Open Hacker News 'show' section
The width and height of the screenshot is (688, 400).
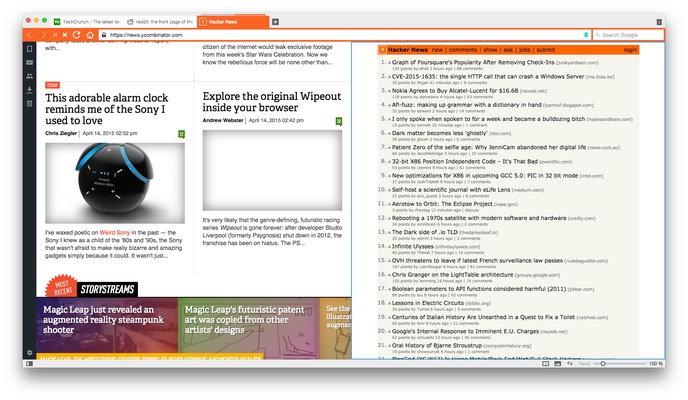click(490, 50)
